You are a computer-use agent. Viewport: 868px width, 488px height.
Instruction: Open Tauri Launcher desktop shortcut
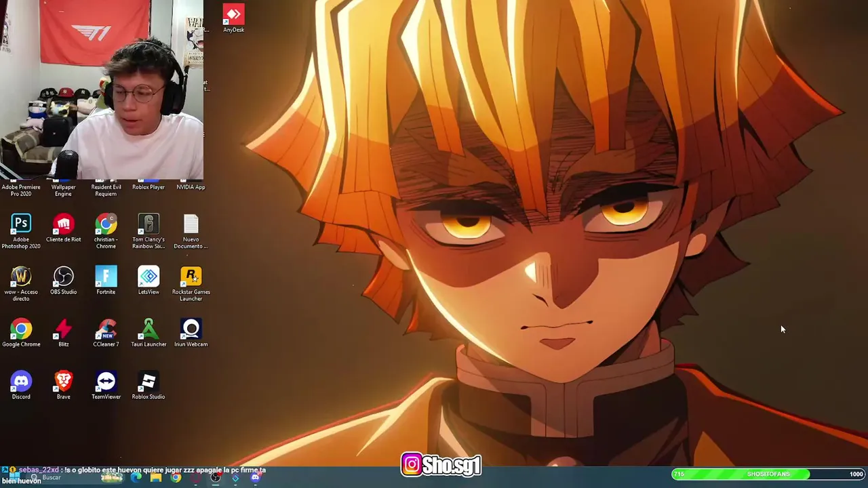click(149, 333)
